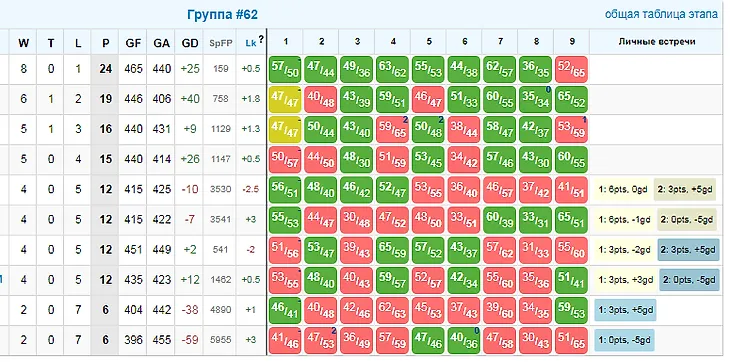The width and height of the screenshot is (730, 362).
Task: Select the yellow 47/47 draw cell in second row
Action: point(285,100)
